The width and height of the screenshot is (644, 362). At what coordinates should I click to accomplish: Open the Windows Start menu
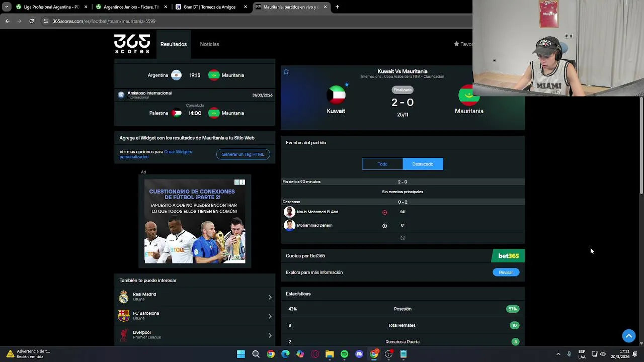241,354
